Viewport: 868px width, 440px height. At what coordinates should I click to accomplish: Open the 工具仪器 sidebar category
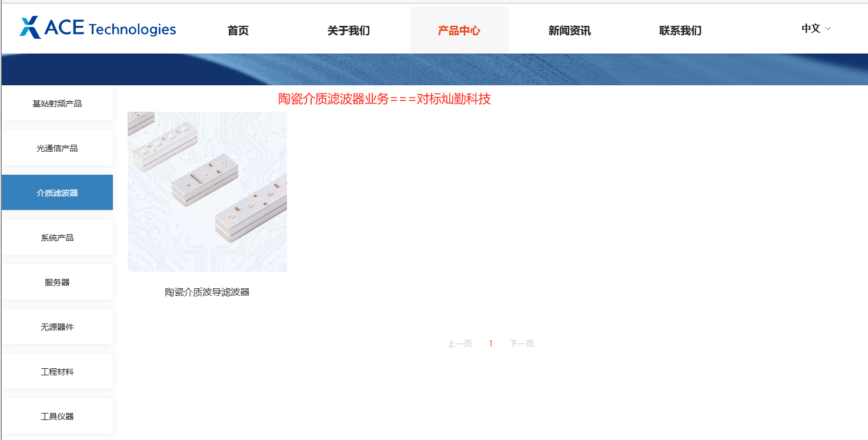57,416
